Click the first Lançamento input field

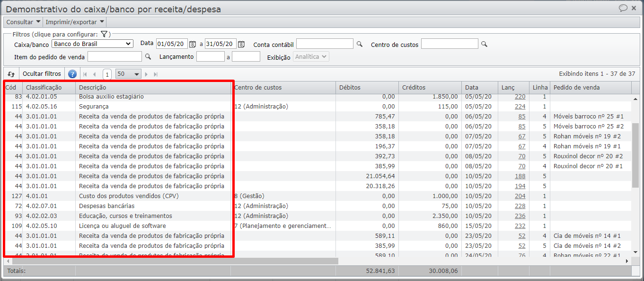pos(210,57)
